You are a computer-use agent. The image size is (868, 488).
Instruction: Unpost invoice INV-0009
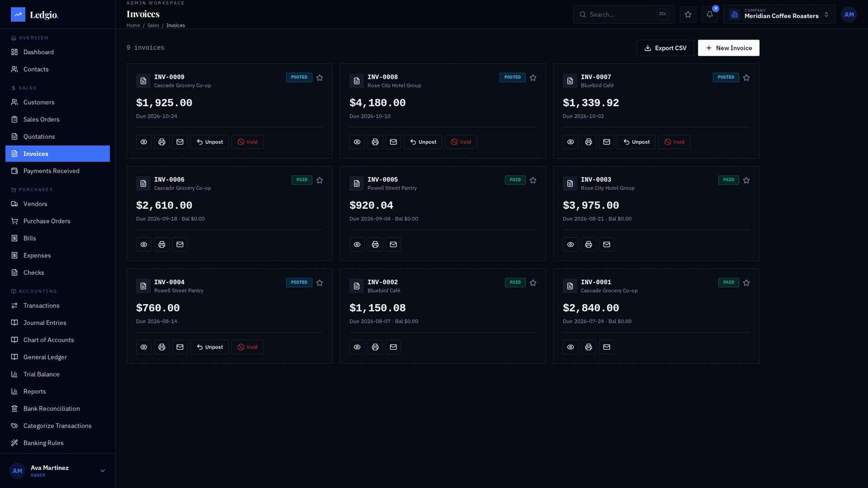209,142
